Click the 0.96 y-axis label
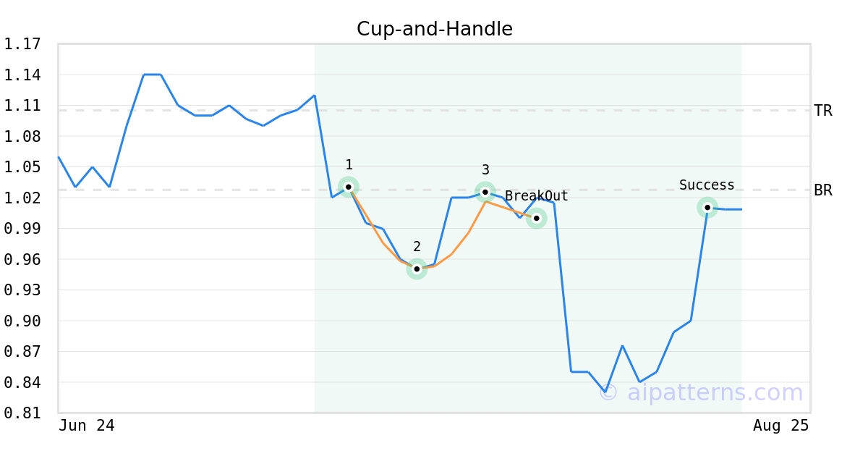The height and width of the screenshot is (456, 868). [22, 259]
